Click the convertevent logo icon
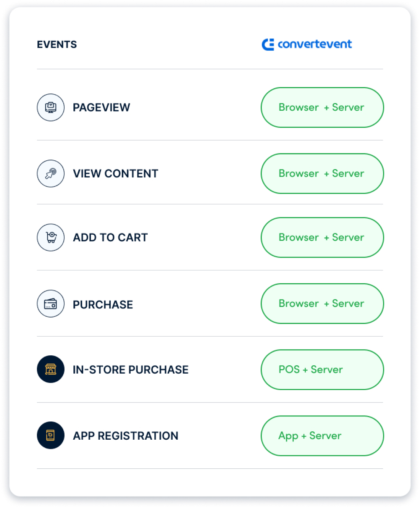420x508 pixels. [268, 45]
